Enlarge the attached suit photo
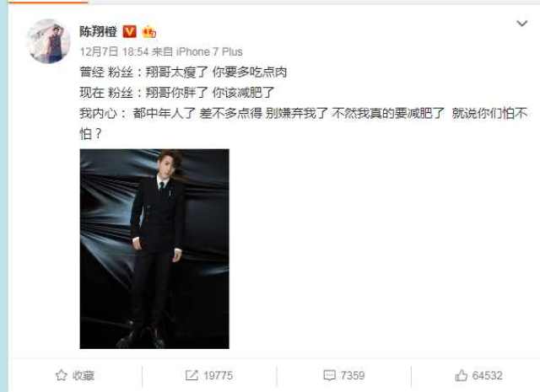540x392 pixels. (154, 249)
